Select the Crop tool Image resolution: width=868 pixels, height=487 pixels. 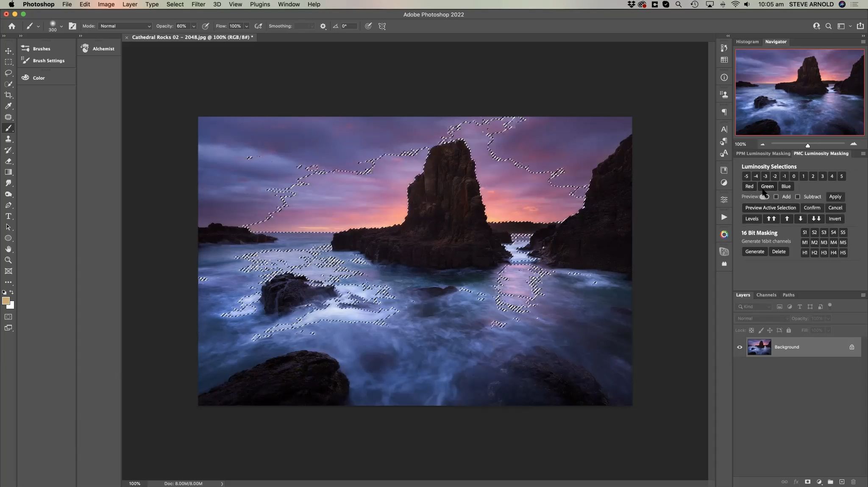8,95
